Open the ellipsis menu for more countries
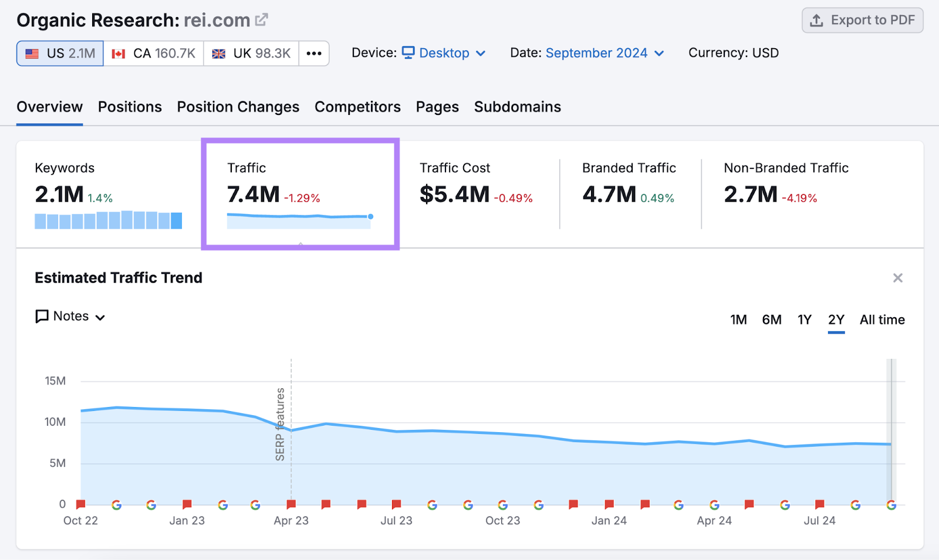Screen dimensions: 939x560 pyautogui.click(x=315, y=53)
